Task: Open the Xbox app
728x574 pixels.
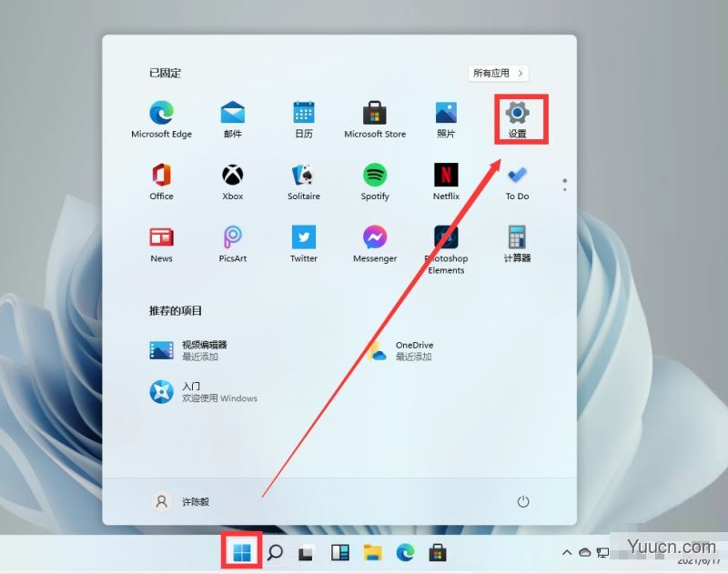Action: [x=233, y=181]
